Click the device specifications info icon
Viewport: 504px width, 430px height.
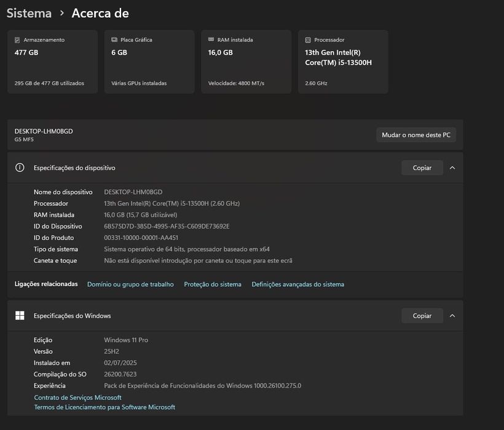(20, 168)
